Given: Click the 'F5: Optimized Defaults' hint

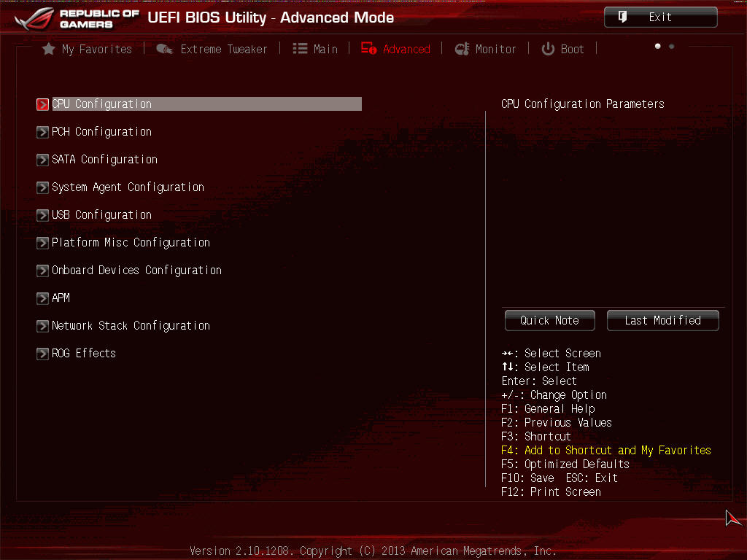Looking at the screenshot, I should (565, 464).
